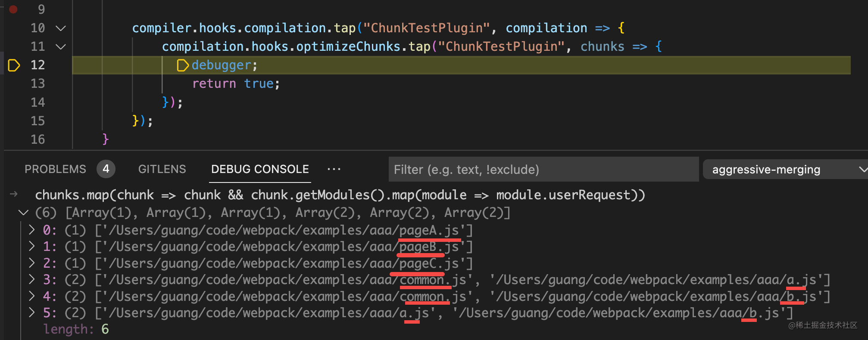
Task: Switch to the GITLENS tab
Action: tap(162, 169)
